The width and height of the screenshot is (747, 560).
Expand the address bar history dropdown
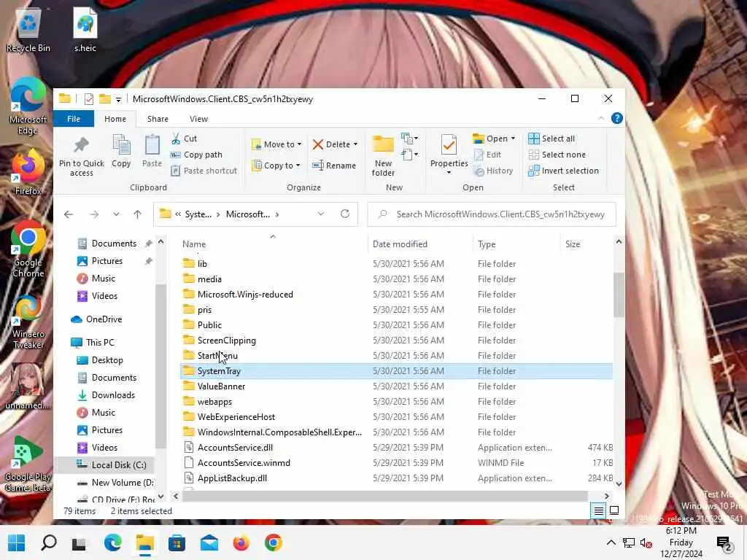pos(321,214)
